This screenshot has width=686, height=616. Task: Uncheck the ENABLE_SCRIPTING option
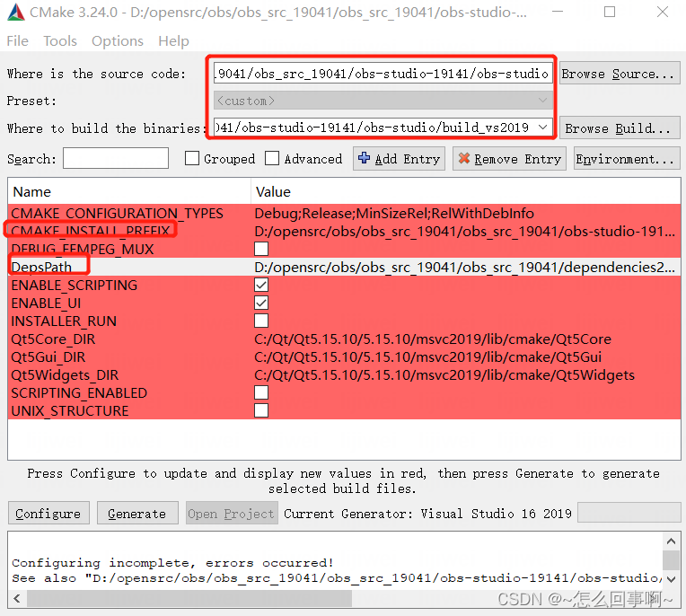point(261,285)
